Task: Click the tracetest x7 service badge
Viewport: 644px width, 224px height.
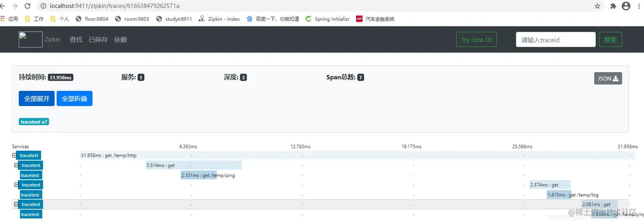Action: (x=34, y=122)
